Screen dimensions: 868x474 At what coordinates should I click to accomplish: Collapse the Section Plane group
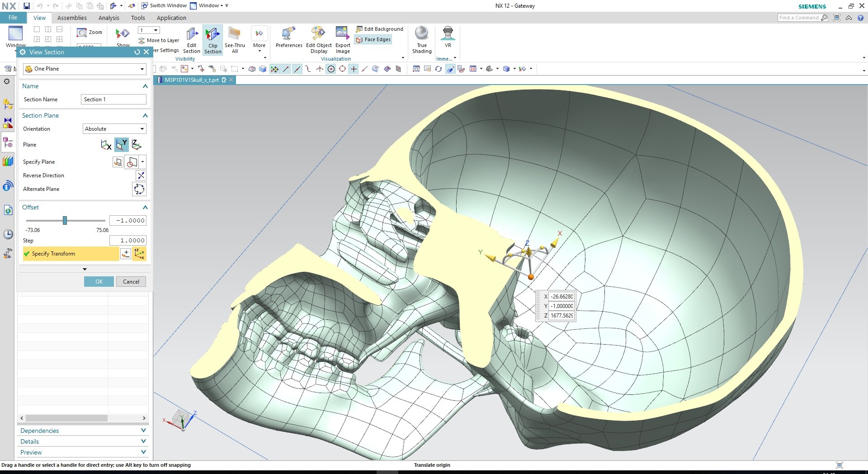point(145,115)
